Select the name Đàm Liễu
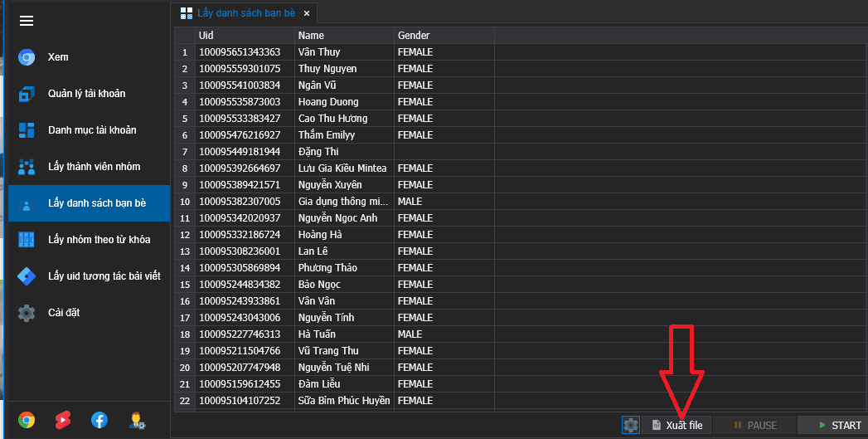Image resolution: width=868 pixels, height=439 pixels. click(319, 385)
